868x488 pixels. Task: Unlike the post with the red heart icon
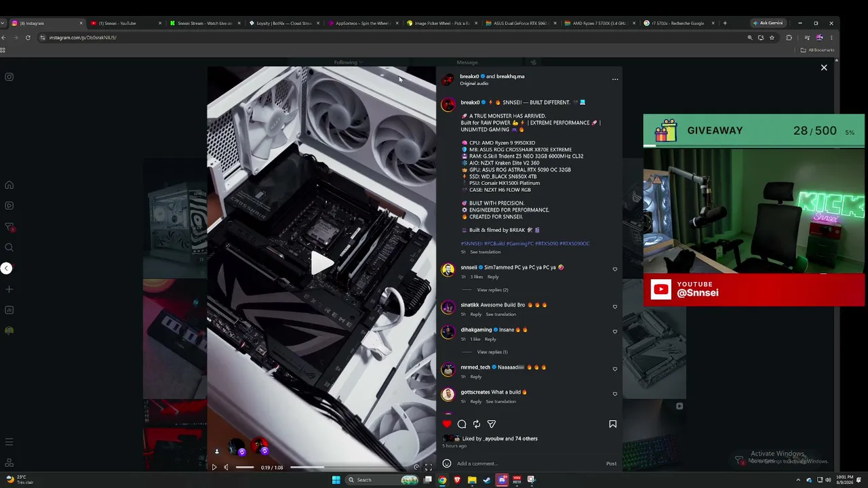point(447,424)
